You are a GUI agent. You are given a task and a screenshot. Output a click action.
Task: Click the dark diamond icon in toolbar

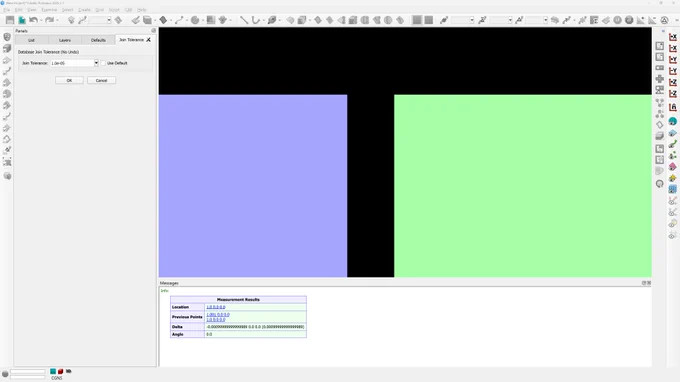click(163, 20)
